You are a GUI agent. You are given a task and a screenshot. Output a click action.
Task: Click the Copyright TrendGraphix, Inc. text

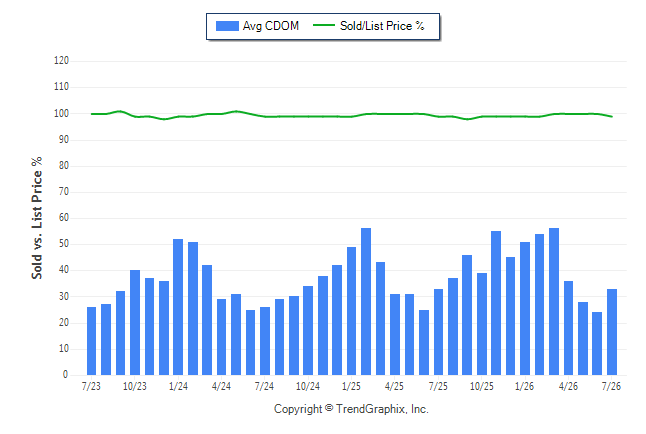pos(351,409)
